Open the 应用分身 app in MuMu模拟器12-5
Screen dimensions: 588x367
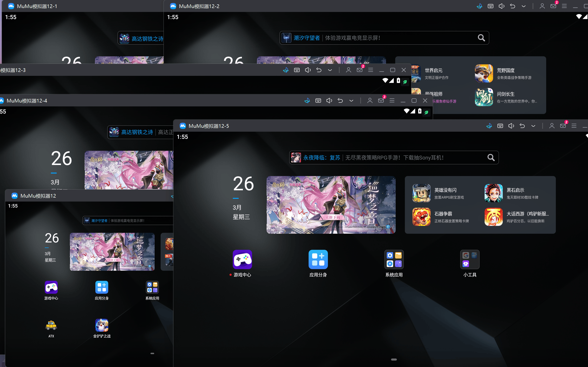[318, 259]
